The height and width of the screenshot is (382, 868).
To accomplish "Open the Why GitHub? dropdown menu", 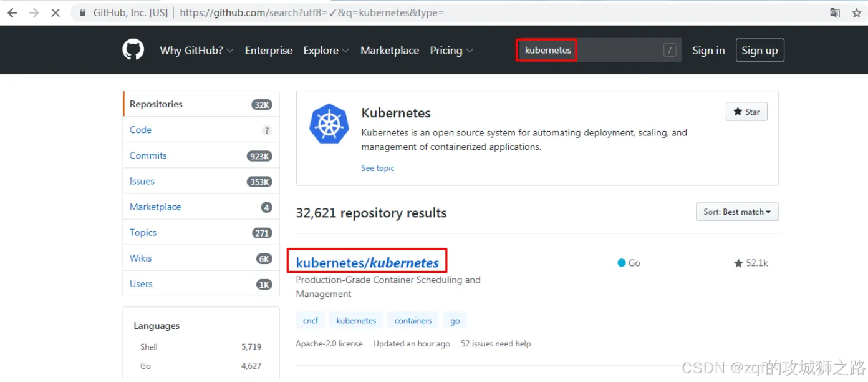I will (x=196, y=51).
